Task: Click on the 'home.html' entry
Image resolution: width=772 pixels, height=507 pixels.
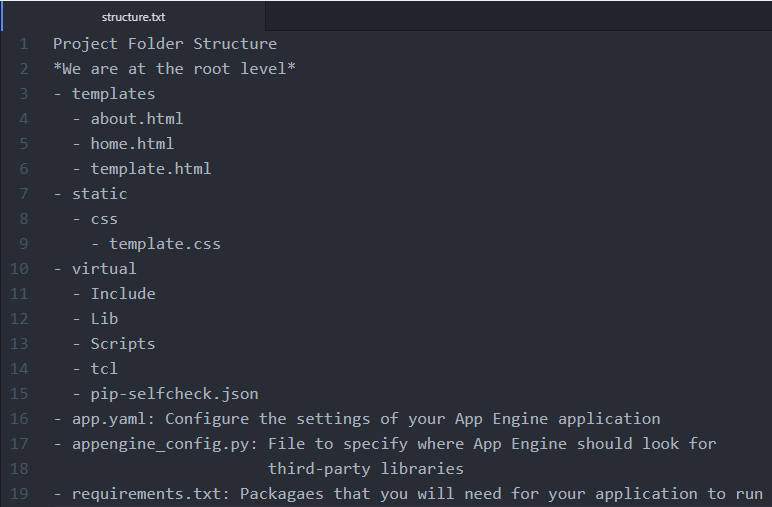Action: (x=132, y=144)
